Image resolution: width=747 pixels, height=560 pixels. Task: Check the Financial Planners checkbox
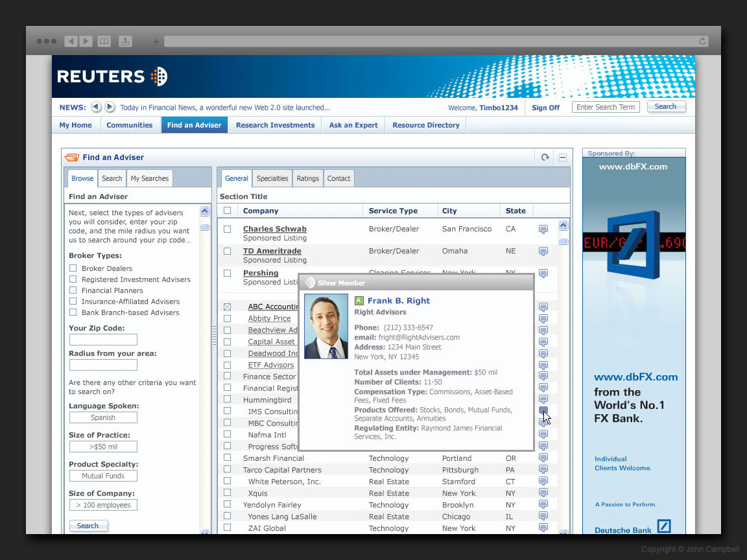73,290
